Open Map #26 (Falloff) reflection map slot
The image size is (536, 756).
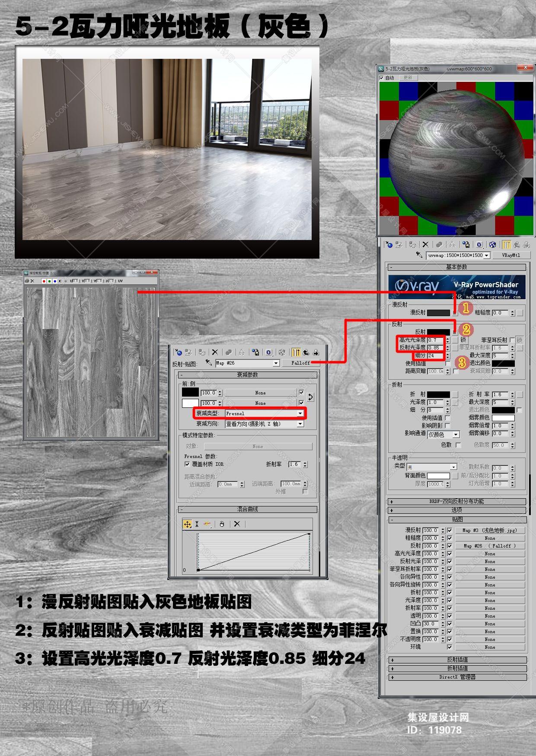(490, 546)
